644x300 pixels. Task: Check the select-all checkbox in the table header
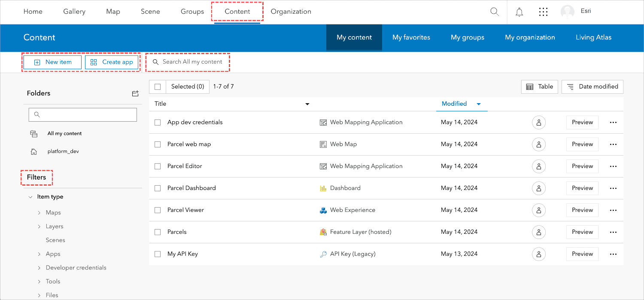(158, 86)
